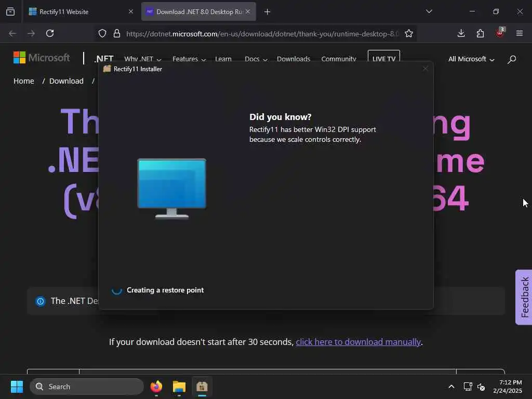This screenshot has width=532, height=399.
Task: Switch to the Rectify11 Website tab
Action: coord(81,11)
